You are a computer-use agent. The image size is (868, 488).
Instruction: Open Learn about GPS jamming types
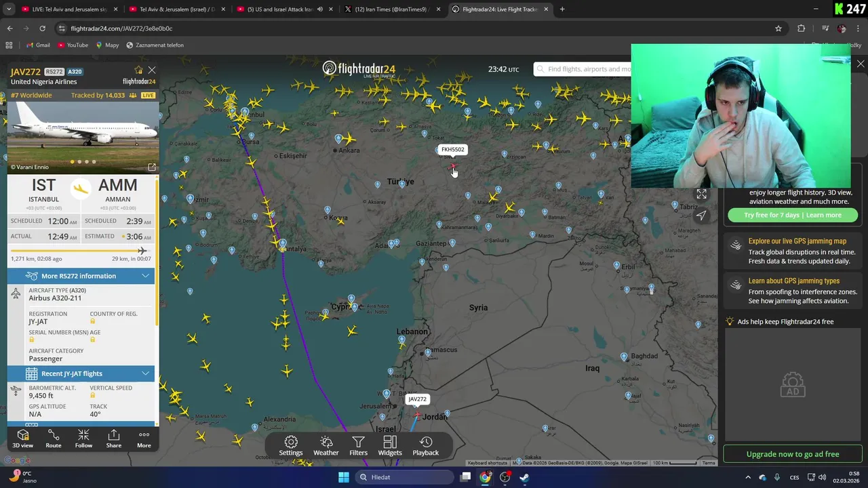click(x=792, y=290)
